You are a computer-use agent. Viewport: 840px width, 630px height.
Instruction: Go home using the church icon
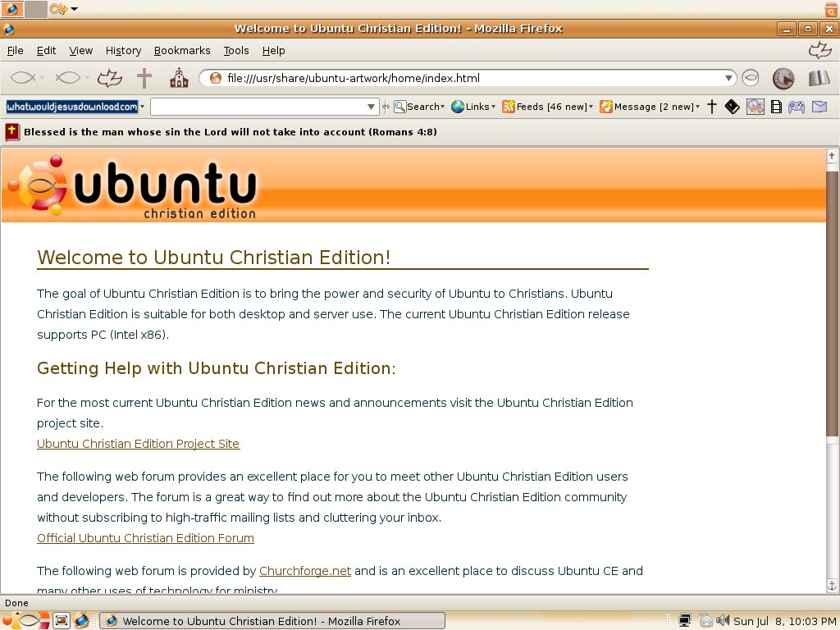[x=179, y=78]
